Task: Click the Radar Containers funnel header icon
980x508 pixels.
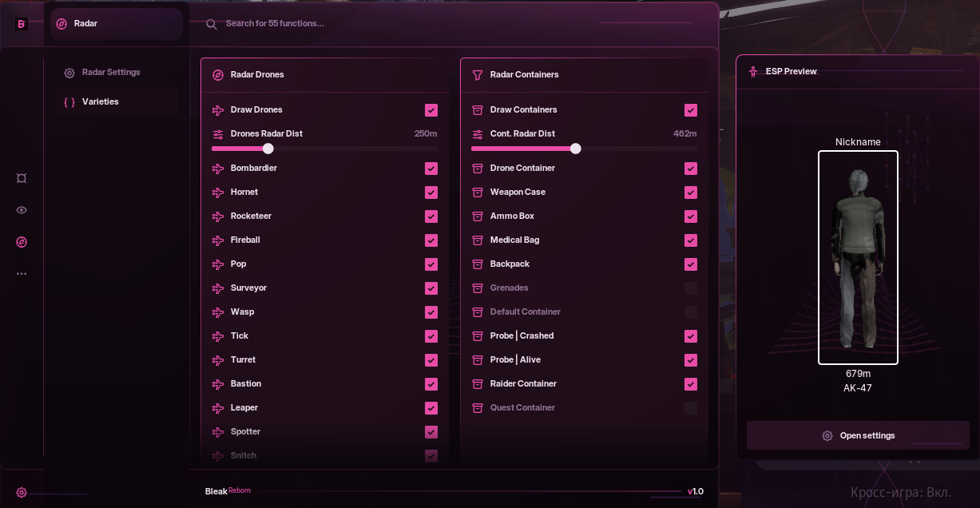Action: click(x=478, y=75)
